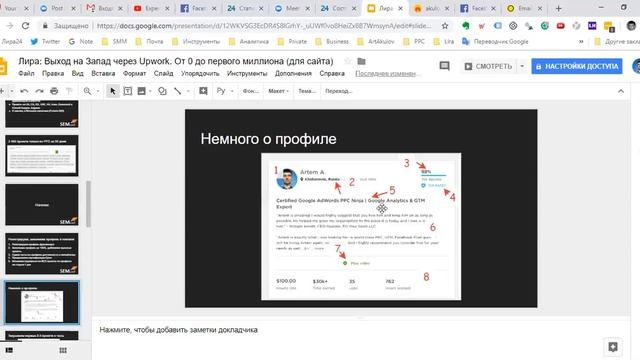
Task: Select the Line tool
Action: pos(178,91)
